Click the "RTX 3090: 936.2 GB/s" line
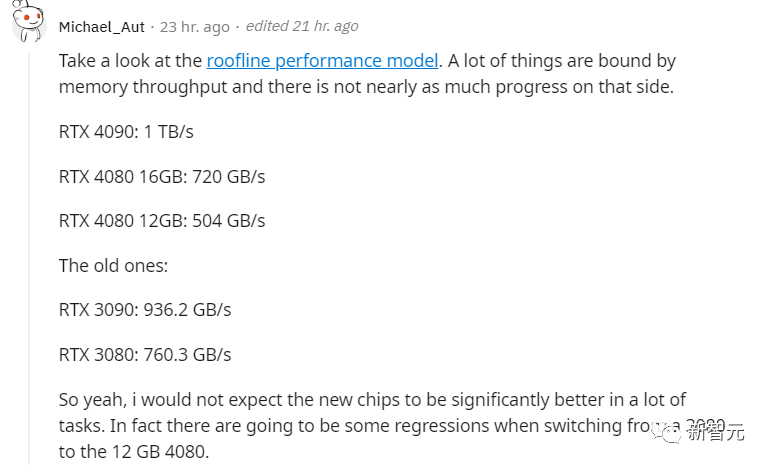 click(x=145, y=310)
